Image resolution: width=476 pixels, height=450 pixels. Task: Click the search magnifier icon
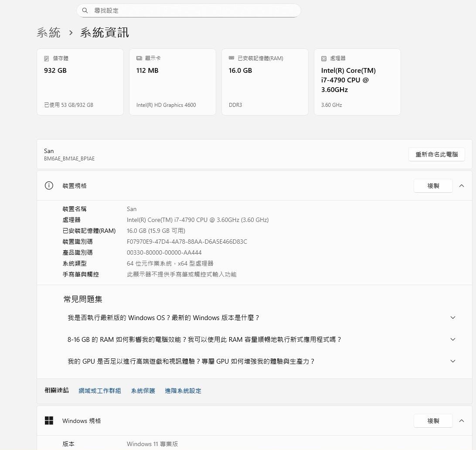coord(85,10)
